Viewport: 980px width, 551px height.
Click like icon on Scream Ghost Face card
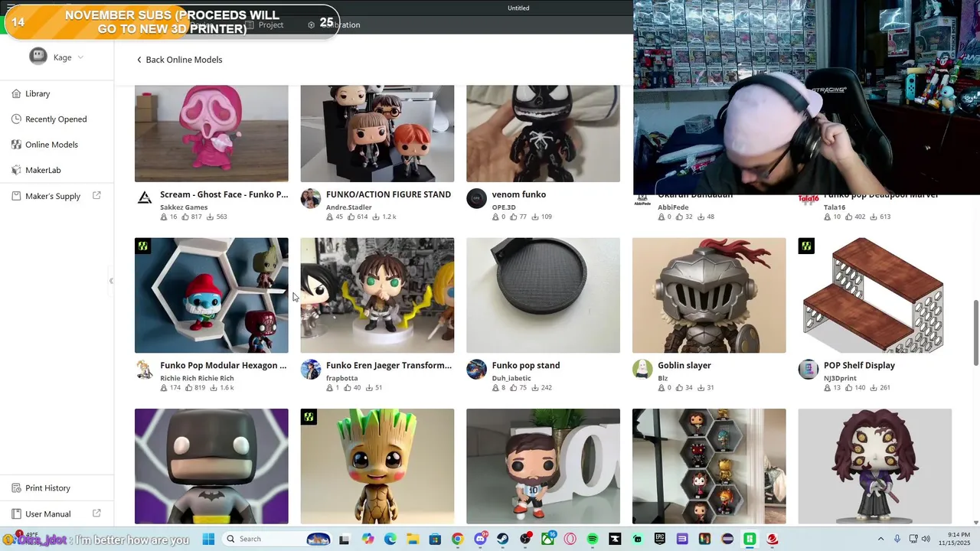pos(185,217)
